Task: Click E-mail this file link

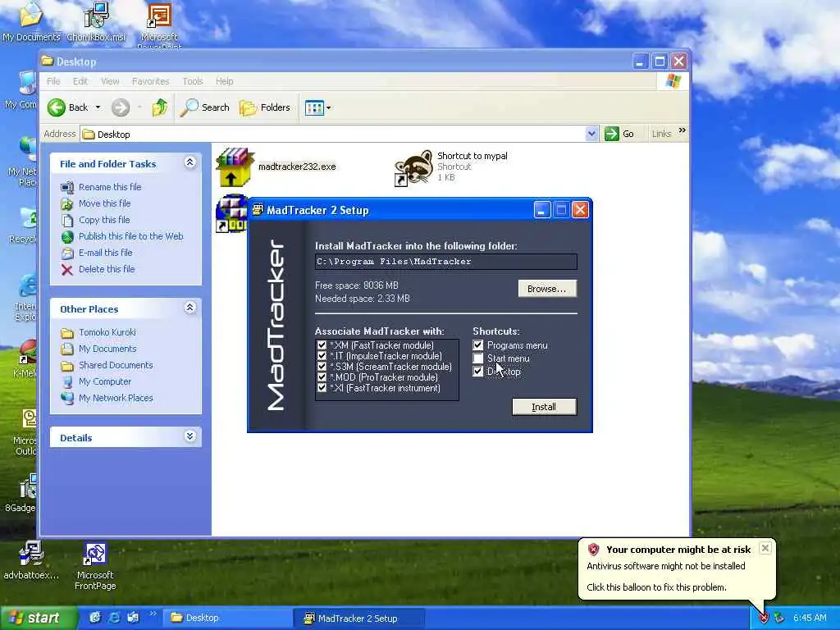Action: 106,253
